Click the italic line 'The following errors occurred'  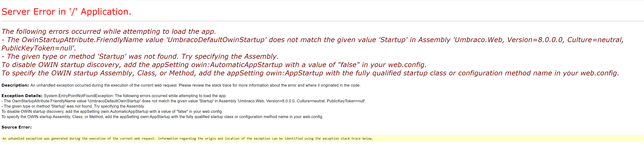tap(109, 31)
